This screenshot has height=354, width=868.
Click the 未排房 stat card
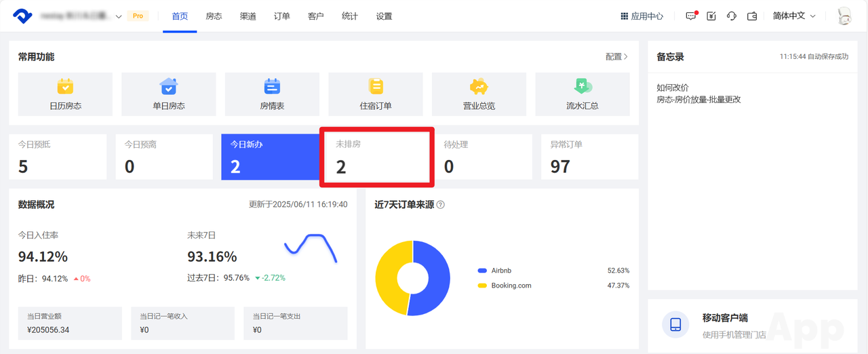point(376,157)
